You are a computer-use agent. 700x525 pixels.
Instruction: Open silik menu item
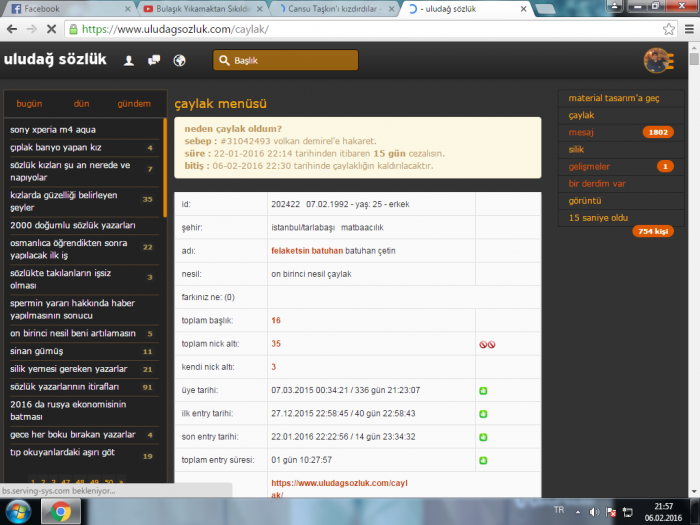pyautogui.click(x=576, y=150)
